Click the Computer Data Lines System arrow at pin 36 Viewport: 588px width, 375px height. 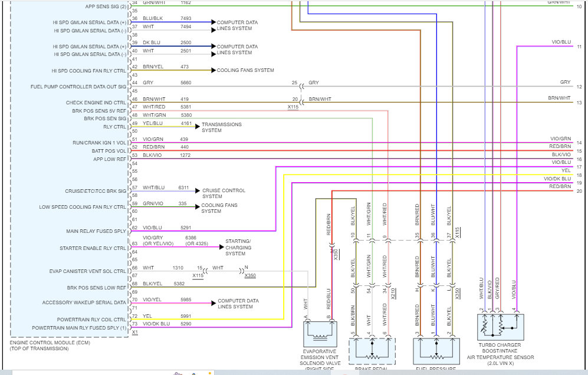pos(213,22)
